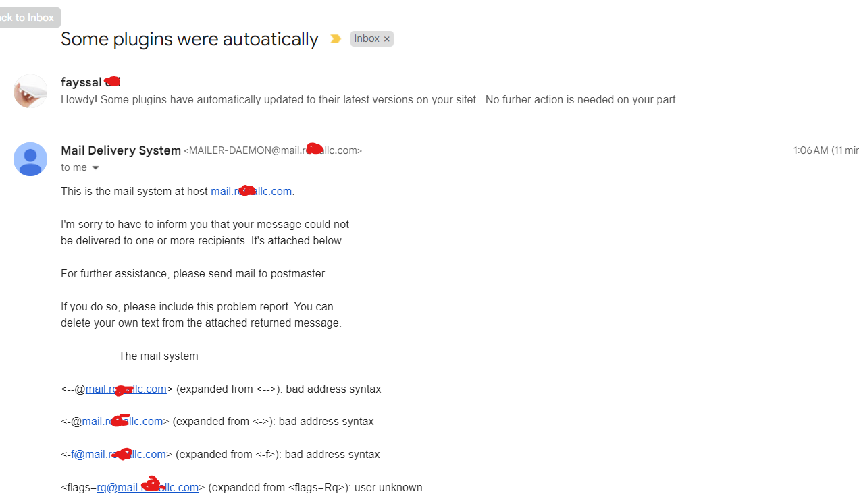This screenshot has height=504, width=859.
Task: Open the host link after 'mail system at host'
Action: [251, 191]
